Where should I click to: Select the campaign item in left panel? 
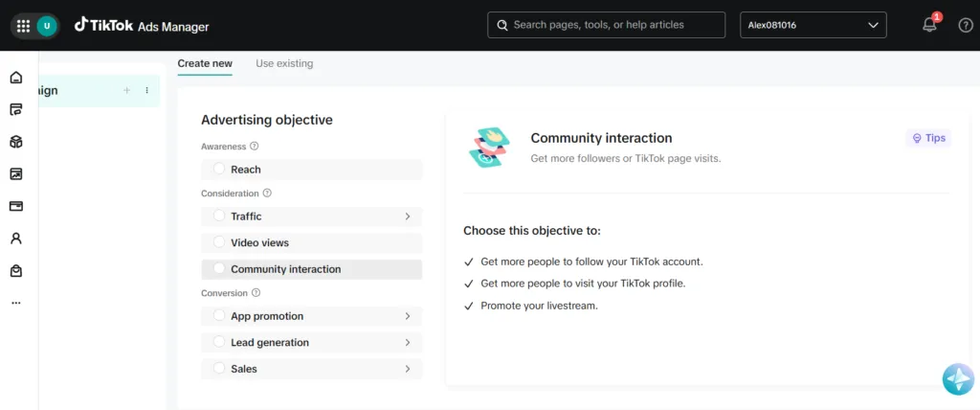[99, 91]
